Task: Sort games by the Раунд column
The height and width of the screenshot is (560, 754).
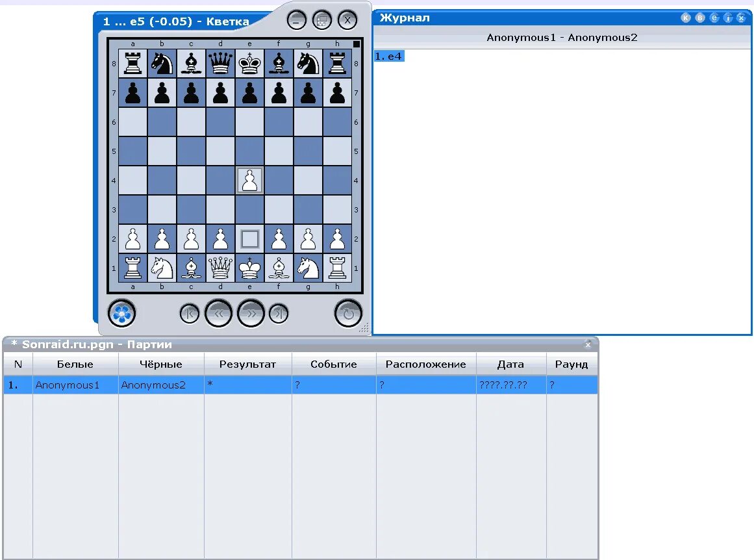Action: pyautogui.click(x=572, y=364)
